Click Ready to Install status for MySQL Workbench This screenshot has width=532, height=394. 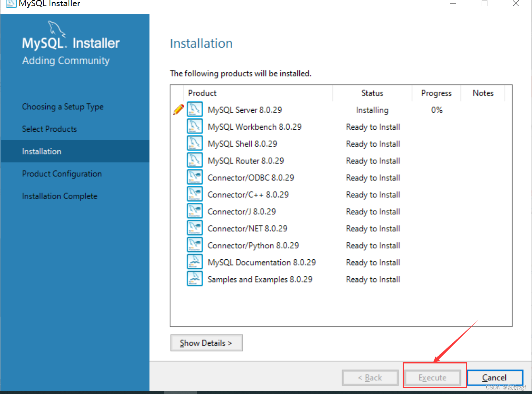pos(373,127)
